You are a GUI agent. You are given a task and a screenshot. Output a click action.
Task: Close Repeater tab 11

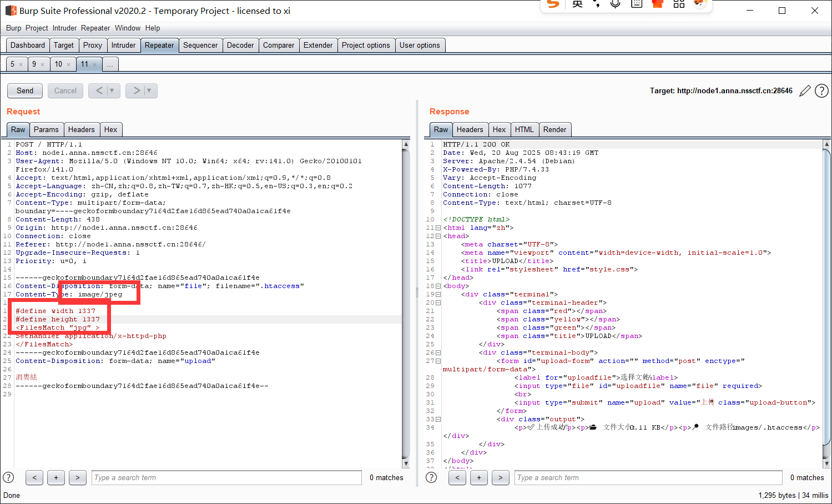pos(94,64)
